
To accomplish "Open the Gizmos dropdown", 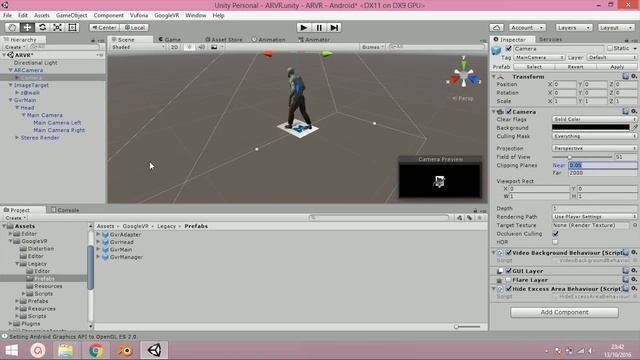I will 372,47.
